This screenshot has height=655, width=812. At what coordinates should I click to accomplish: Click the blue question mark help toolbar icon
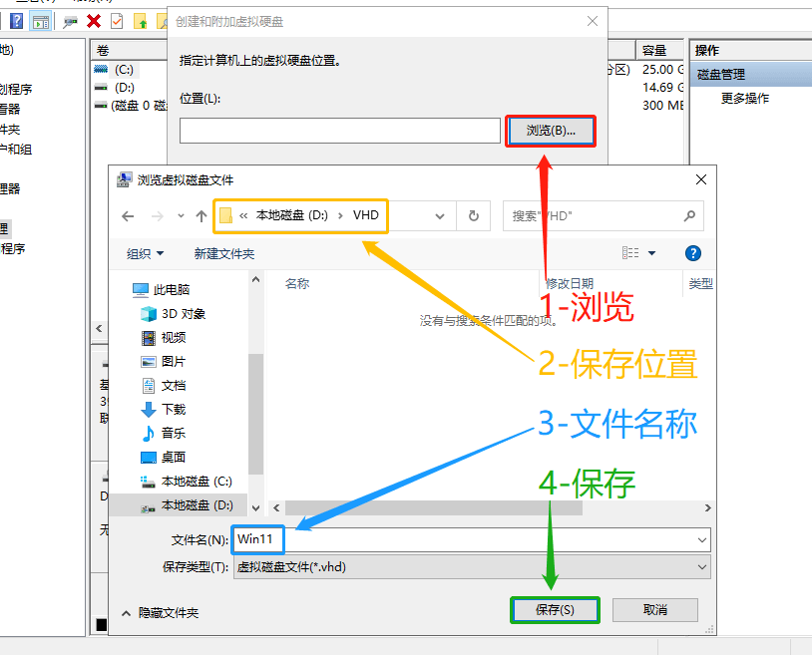[x=17, y=21]
